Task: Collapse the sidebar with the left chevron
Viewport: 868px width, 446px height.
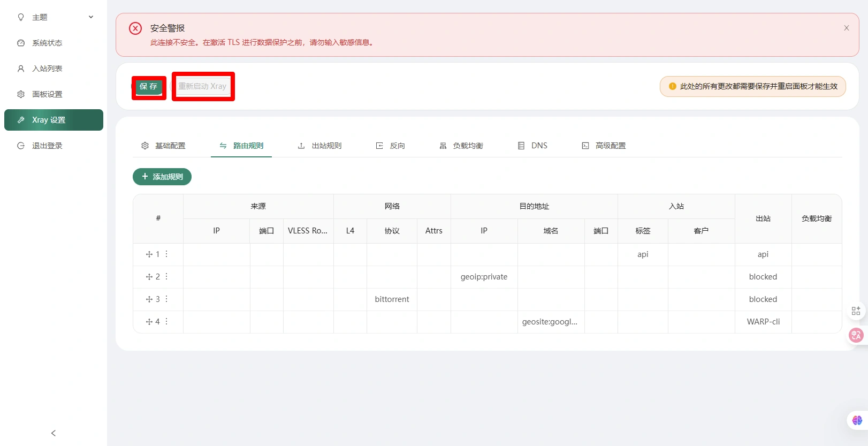Action: [x=54, y=433]
